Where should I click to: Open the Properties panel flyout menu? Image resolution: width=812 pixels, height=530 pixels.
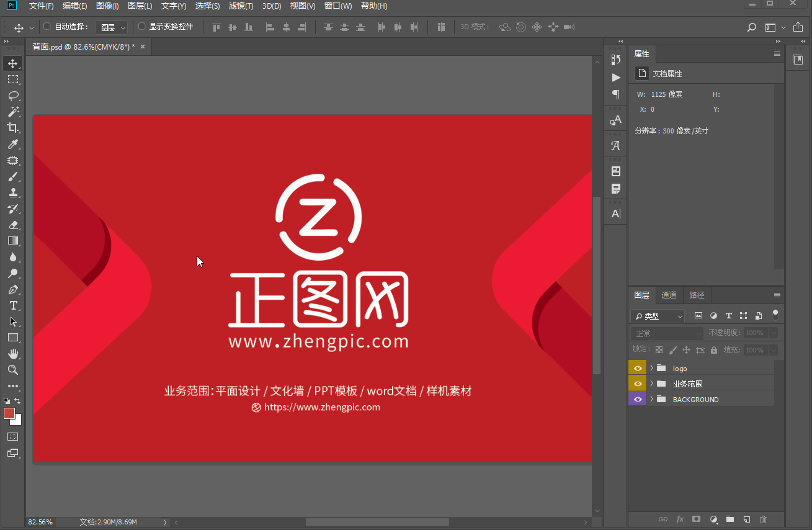[x=777, y=54]
